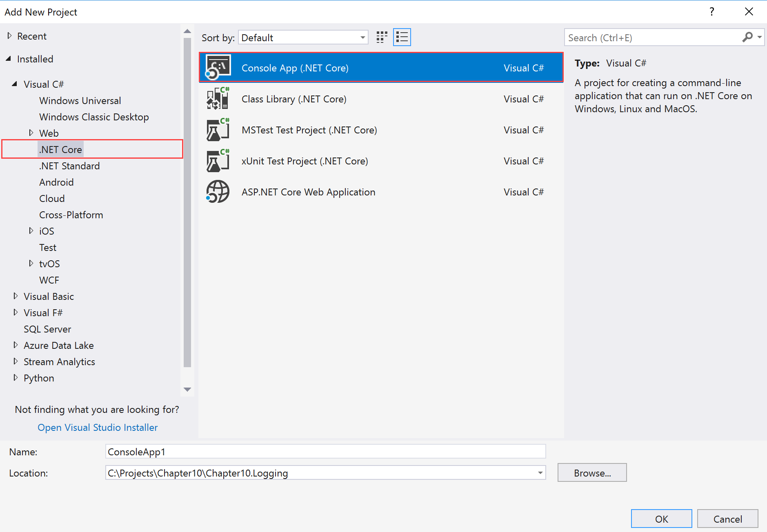Expand the Visual F# node
The width and height of the screenshot is (767, 532).
click(16, 312)
